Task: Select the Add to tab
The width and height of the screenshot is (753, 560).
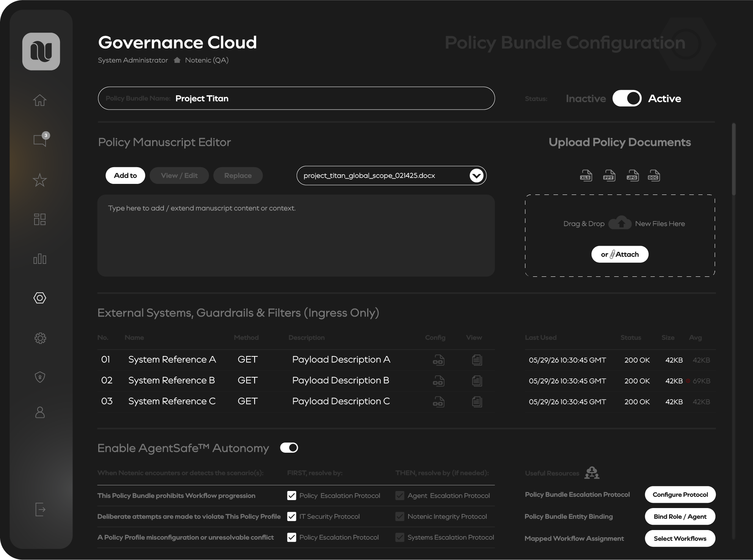Action: pyautogui.click(x=125, y=176)
